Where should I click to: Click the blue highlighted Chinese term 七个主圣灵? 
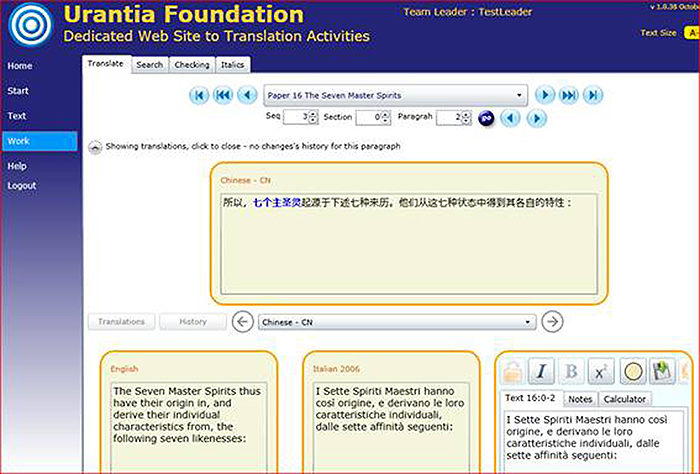tap(277, 203)
